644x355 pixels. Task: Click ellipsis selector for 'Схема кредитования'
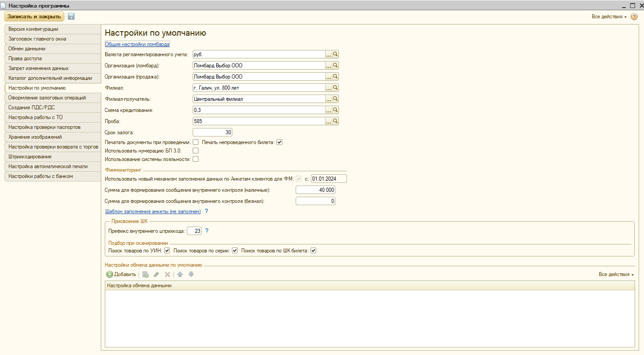329,110
